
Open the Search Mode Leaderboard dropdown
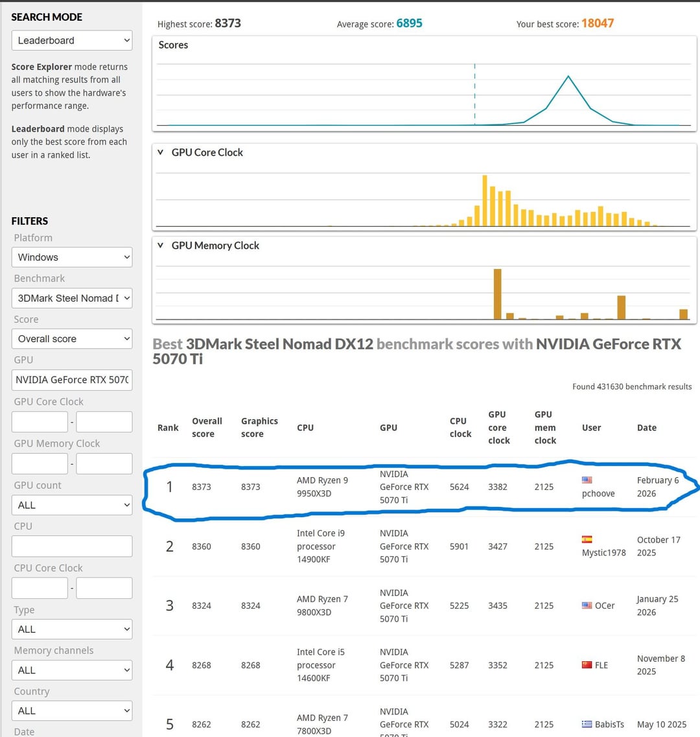(x=72, y=40)
